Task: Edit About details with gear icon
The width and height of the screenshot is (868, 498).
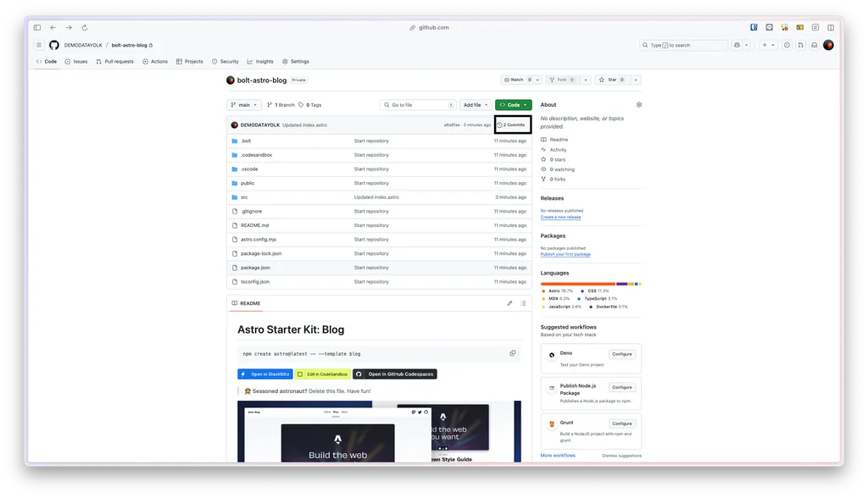Action: point(639,104)
